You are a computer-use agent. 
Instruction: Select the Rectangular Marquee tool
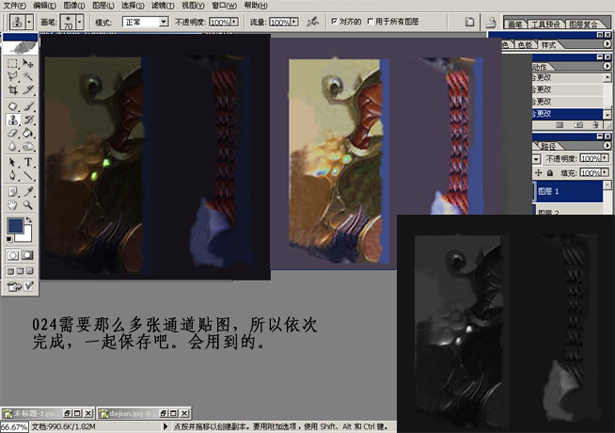(13, 64)
